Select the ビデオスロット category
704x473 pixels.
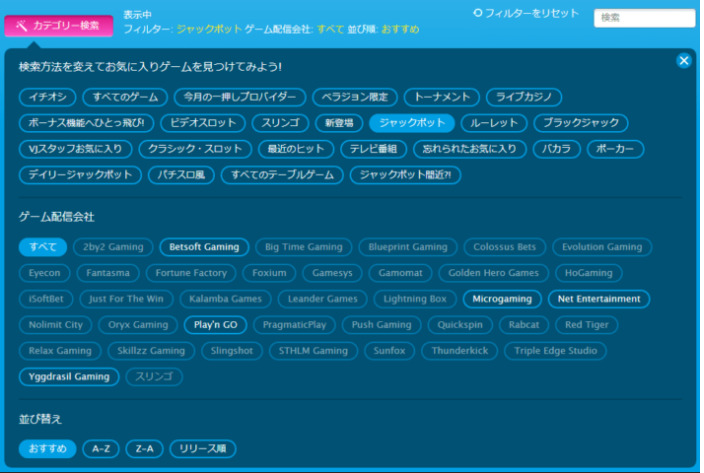pyautogui.click(x=203, y=123)
